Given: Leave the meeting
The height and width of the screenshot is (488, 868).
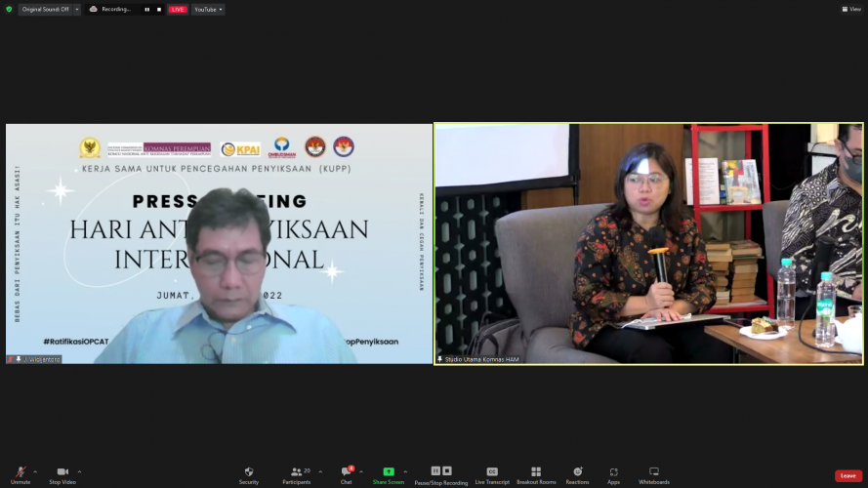Looking at the screenshot, I should [x=847, y=475].
